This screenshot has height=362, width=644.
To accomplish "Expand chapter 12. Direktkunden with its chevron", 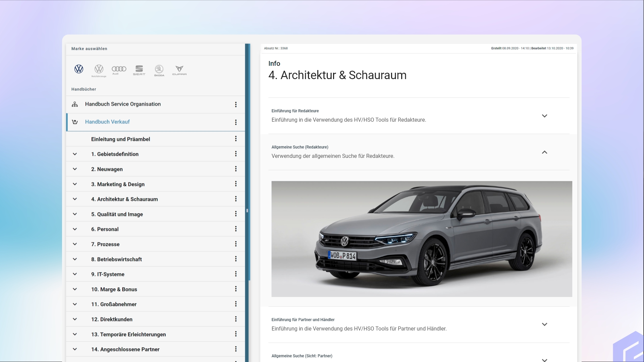I will 75,319.
